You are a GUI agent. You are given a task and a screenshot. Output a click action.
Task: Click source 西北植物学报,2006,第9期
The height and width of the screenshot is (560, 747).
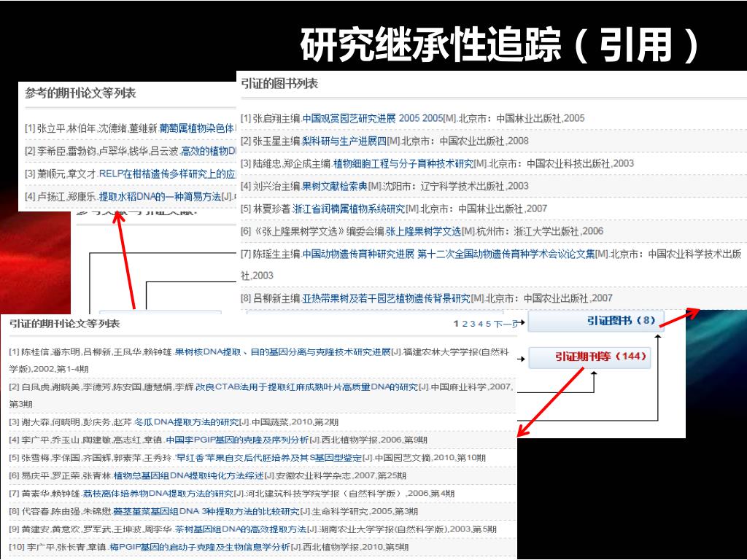374,440
